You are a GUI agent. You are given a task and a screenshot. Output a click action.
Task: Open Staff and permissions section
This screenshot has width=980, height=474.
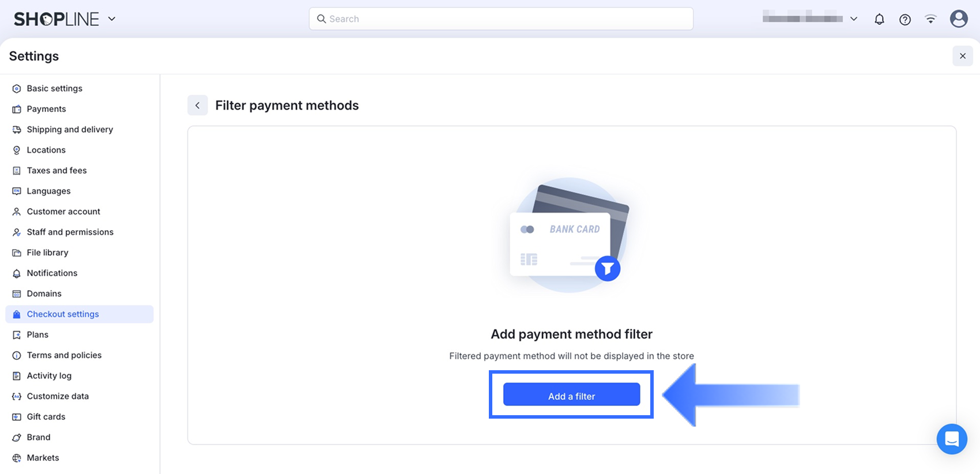(70, 232)
